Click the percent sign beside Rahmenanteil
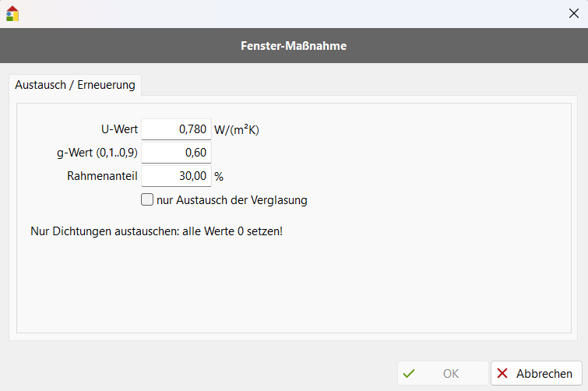Image resolution: width=588 pixels, height=391 pixels. pyautogui.click(x=219, y=177)
